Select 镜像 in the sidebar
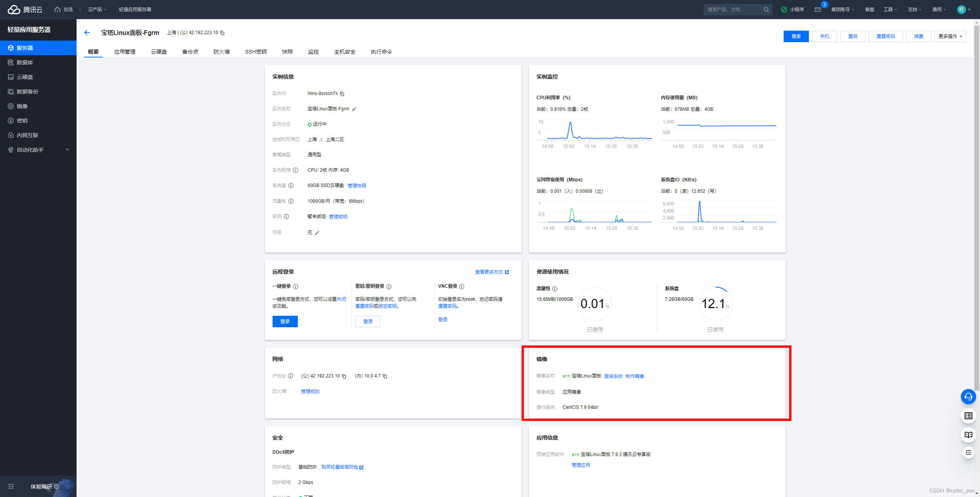 pos(38,106)
